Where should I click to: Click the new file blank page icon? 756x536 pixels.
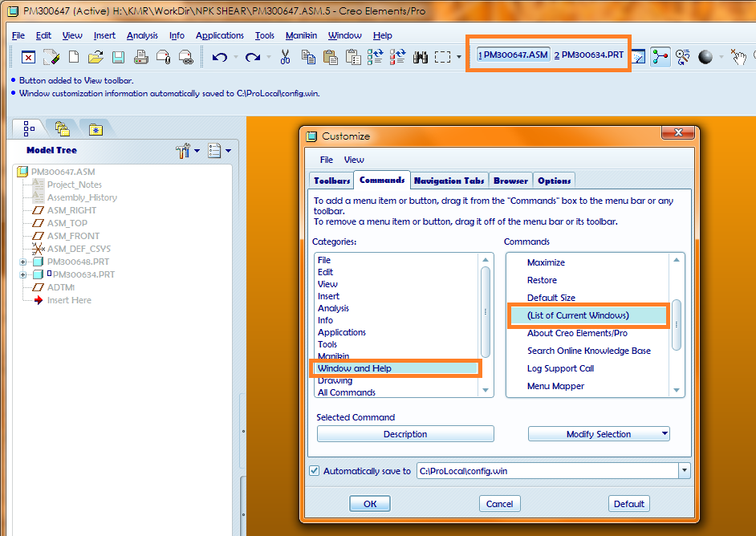pos(74,57)
